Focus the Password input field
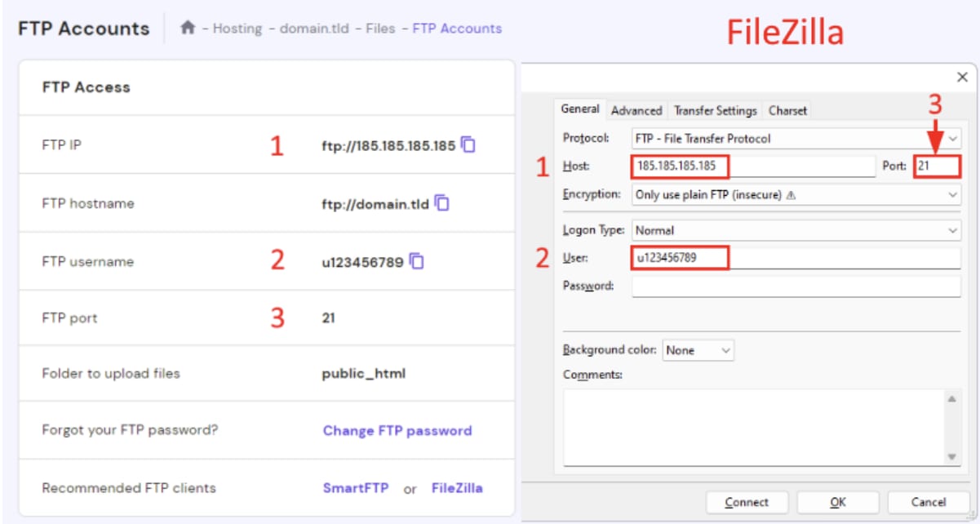 [x=796, y=286]
